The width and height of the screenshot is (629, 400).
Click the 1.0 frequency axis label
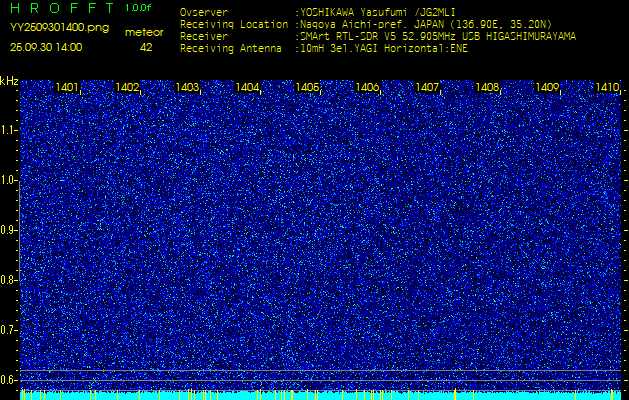[8, 181]
